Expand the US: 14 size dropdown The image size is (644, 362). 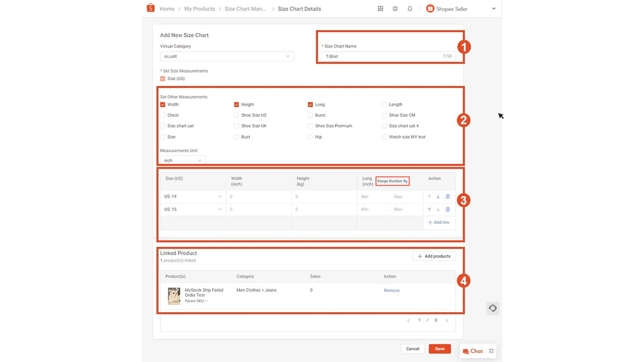[220, 196]
